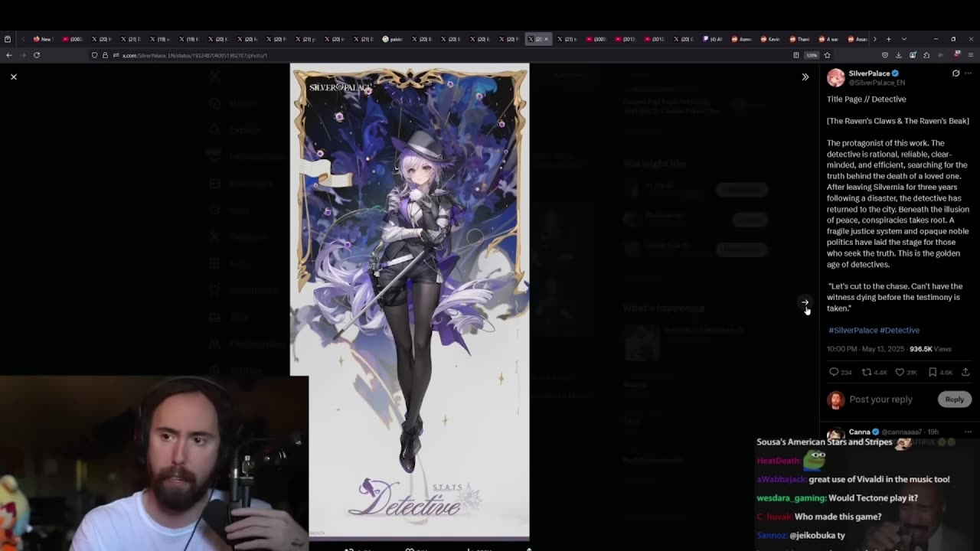Open the post timestamp May 13, 2025

click(866, 349)
